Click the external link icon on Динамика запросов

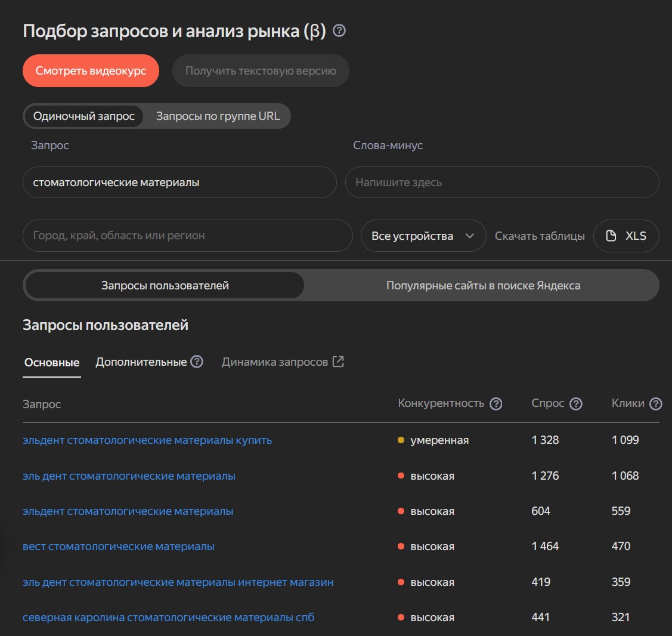click(339, 361)
